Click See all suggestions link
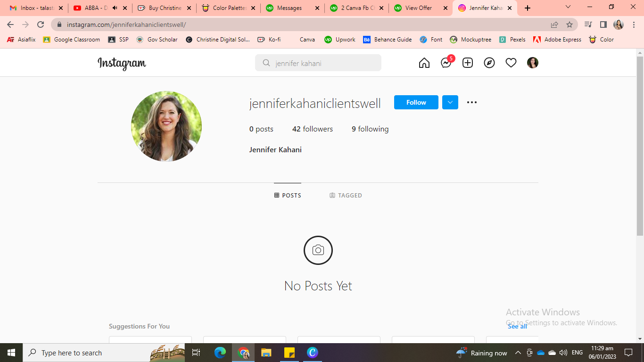Screen dimensions: 644x362 tap(517, 326)
